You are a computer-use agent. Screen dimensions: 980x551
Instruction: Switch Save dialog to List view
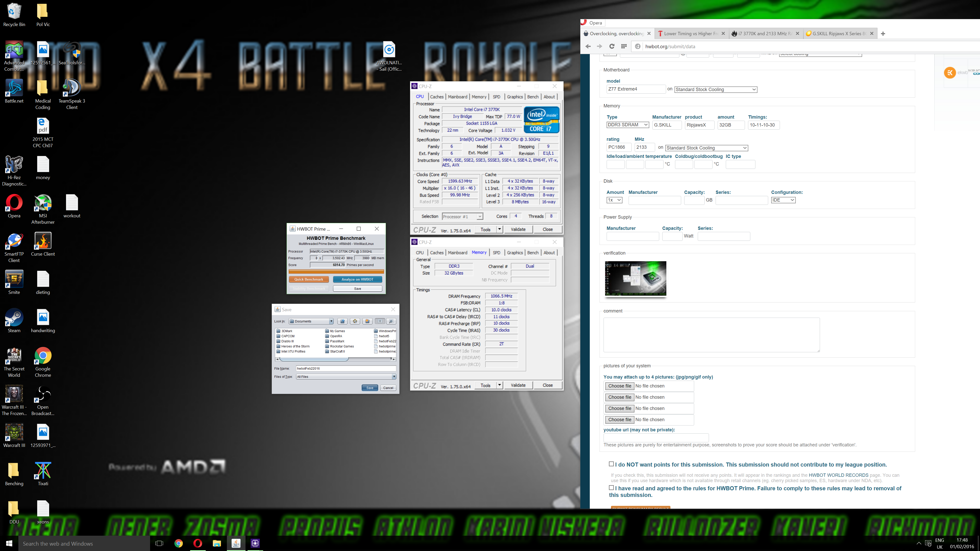point(380,321)
